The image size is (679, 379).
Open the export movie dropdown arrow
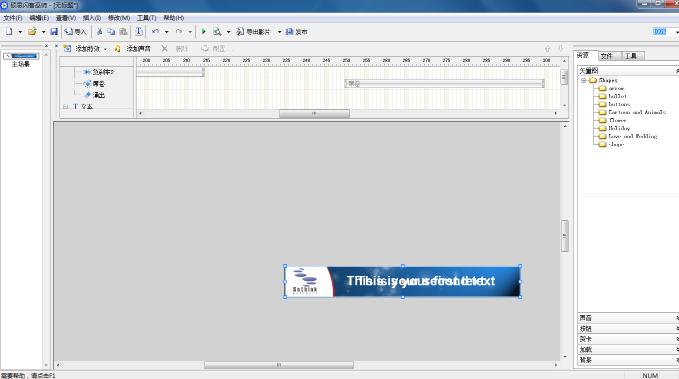point(279,32)
